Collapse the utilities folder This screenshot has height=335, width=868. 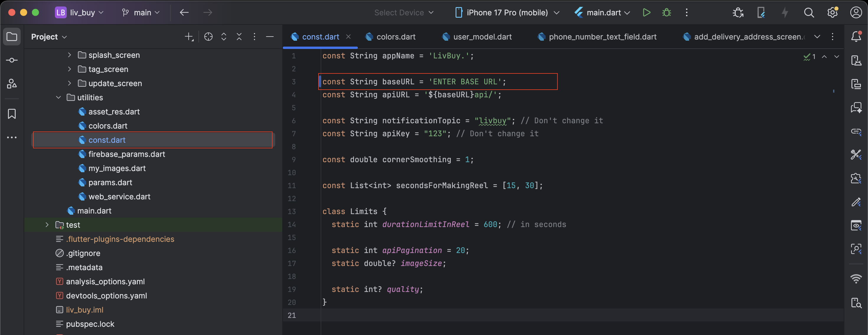coord(59,97)
